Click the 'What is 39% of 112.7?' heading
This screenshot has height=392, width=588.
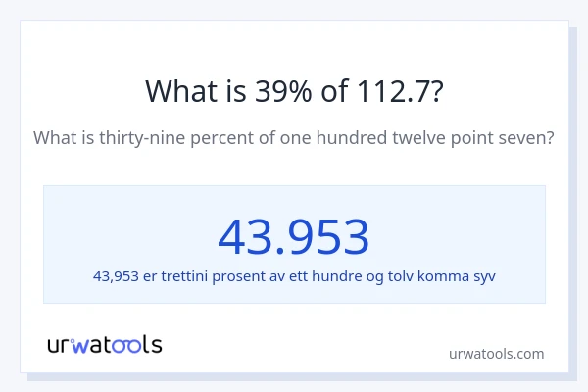(294, 90)
